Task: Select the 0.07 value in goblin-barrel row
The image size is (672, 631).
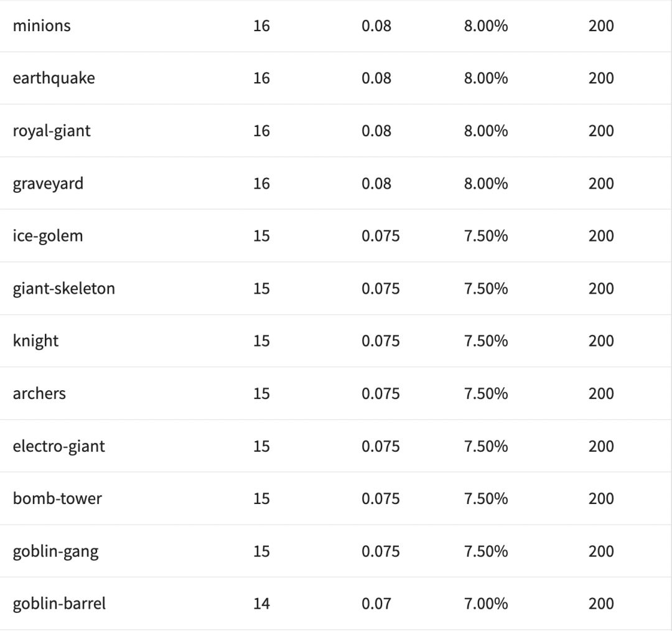Action: (x=376, y=604)
